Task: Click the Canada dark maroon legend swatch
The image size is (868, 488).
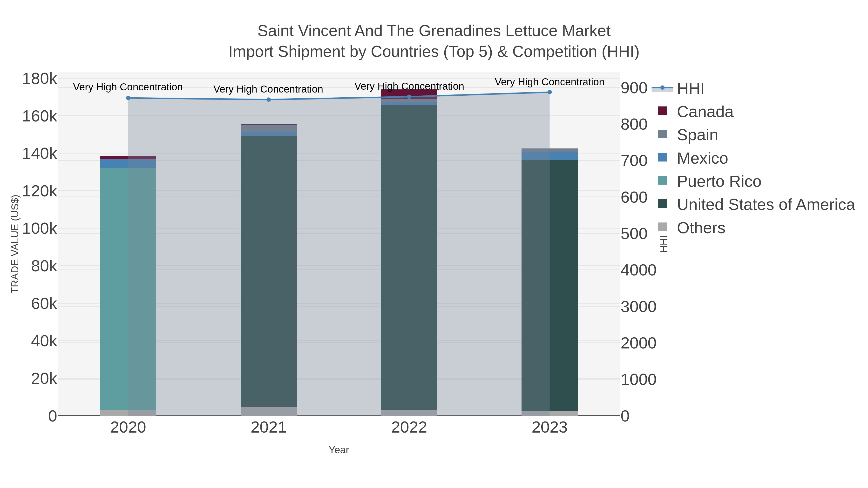Action: click(x=663, y=111)
